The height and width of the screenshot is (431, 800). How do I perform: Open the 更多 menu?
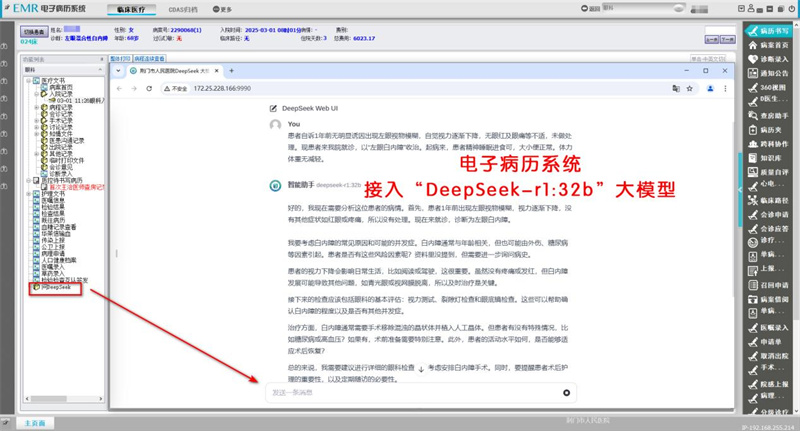tap(222, 9)
